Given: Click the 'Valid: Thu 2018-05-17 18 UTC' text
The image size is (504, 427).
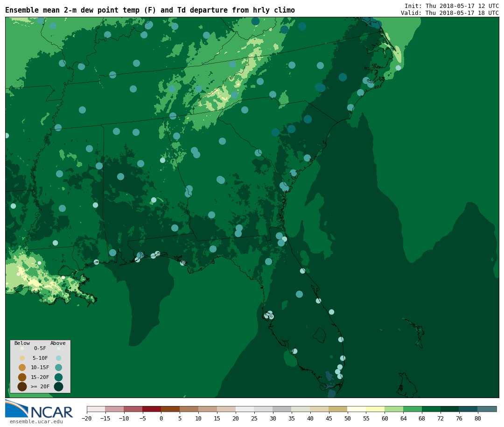Looking at the screenshot, I should coord(450,13).
